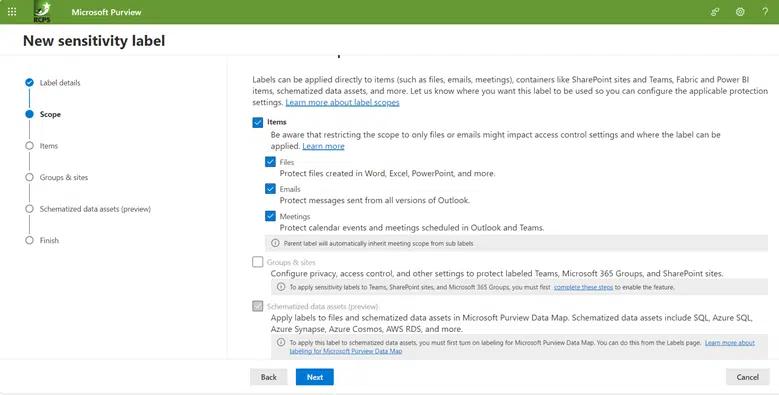The image size is (779, 395).
Task: Click text Protect messages sent from Outlook
Action: (375, 200)
